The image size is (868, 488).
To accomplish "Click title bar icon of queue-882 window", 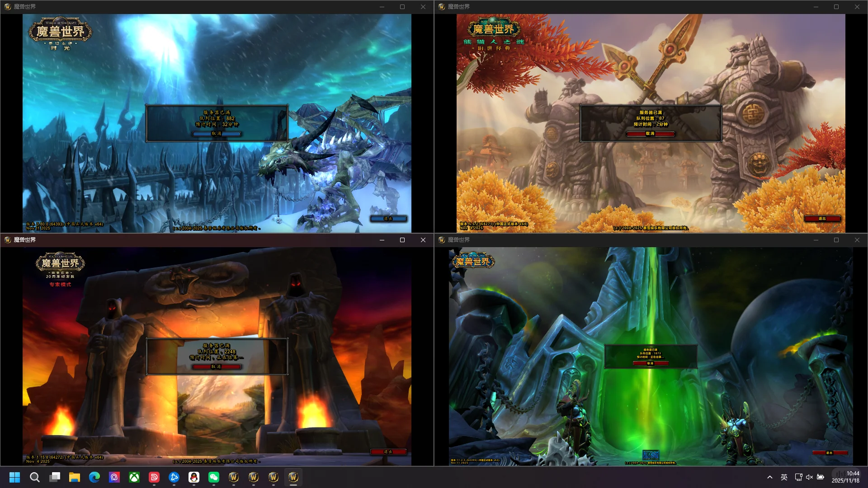I will [x=8, y=7].
